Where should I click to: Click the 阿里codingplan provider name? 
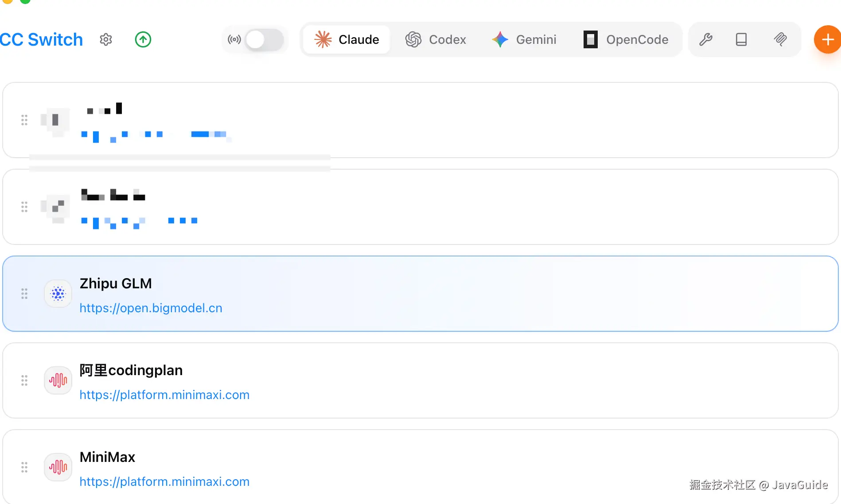[131, 370]
